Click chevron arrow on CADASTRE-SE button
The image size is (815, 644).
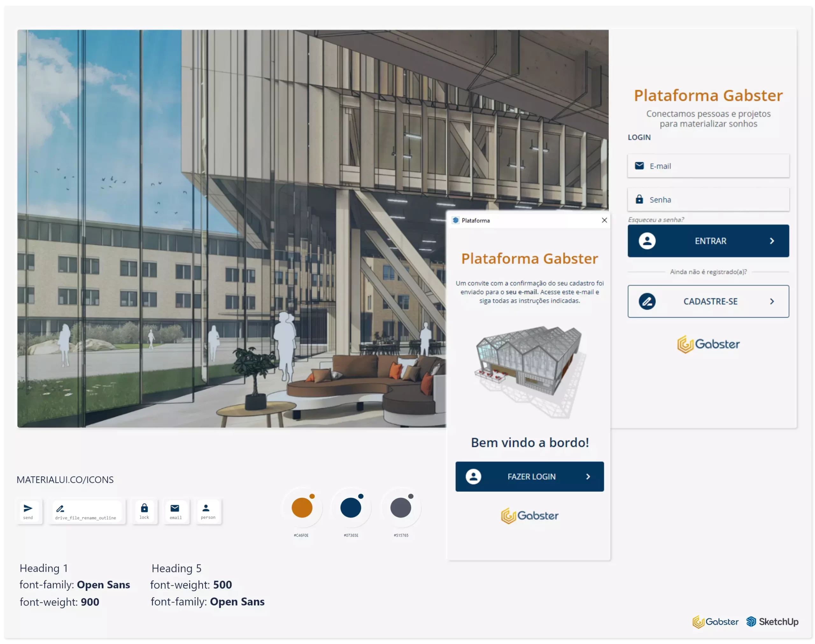[x=772, y=301]
